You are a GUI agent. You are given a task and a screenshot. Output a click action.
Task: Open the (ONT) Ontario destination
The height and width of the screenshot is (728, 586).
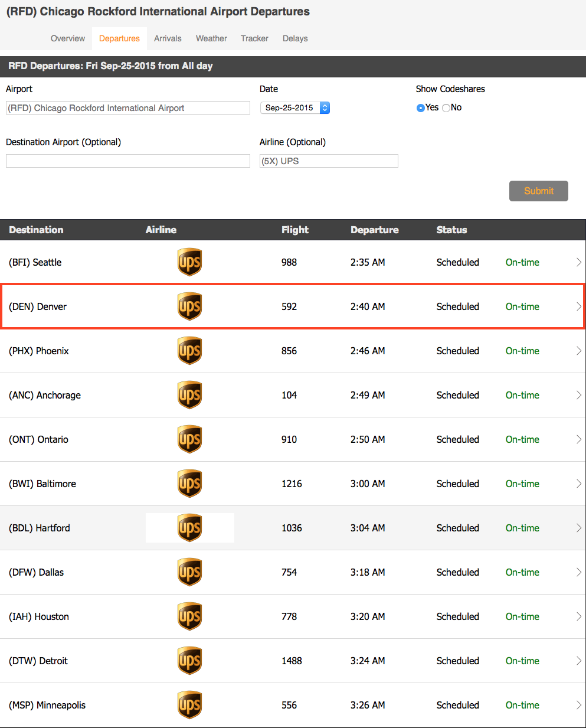[38, 439]
